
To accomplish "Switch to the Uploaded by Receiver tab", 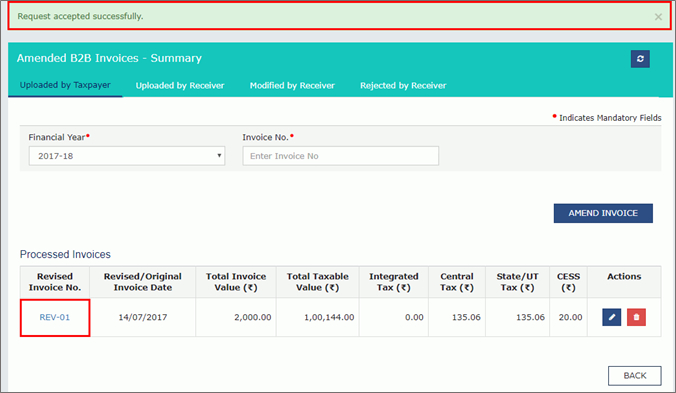I will [180, 85].
